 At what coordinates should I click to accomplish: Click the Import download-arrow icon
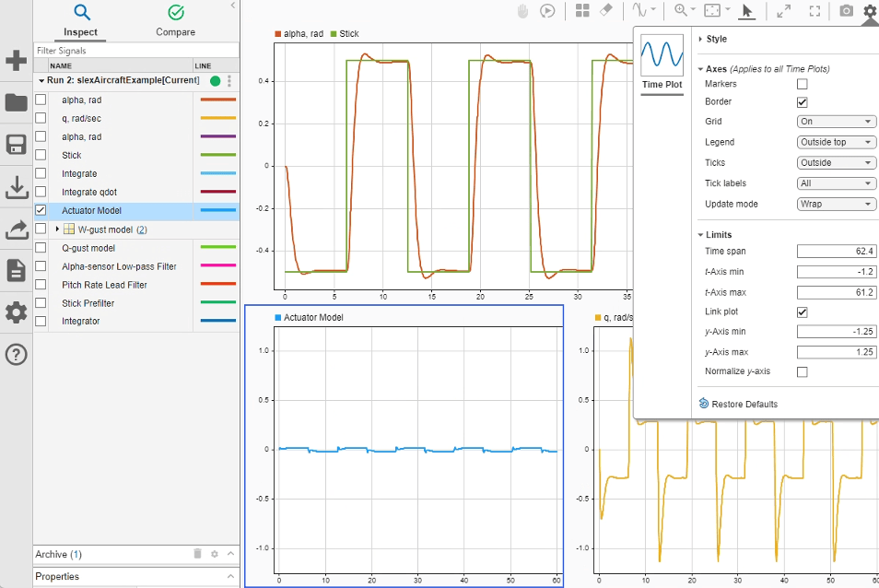[x=17, y=187]
